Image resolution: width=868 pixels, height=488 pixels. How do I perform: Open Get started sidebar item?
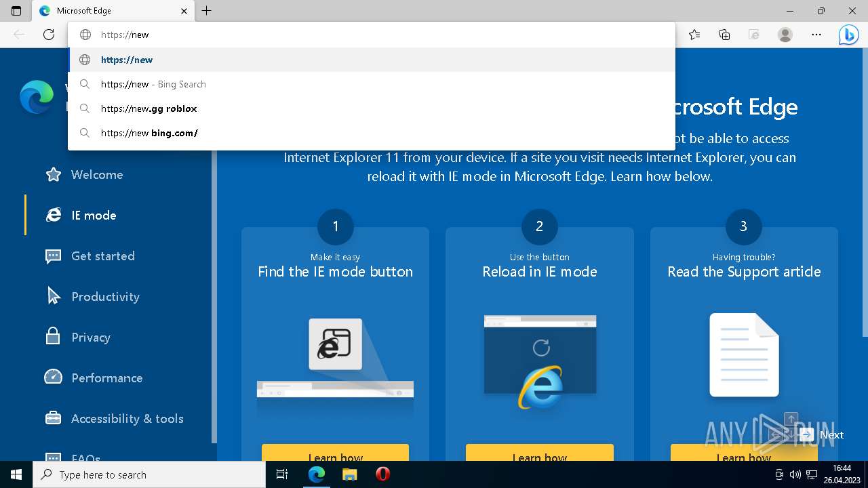coord(103,256)
